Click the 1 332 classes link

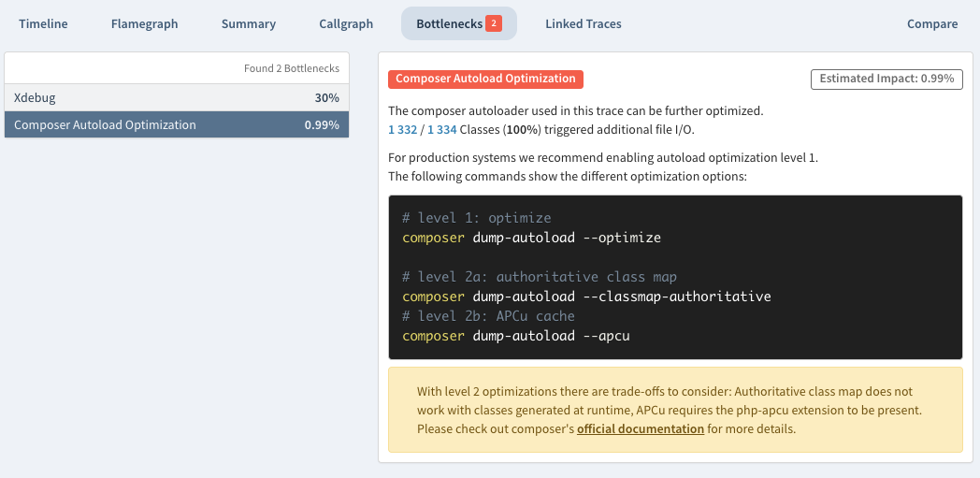coord(402,131)
